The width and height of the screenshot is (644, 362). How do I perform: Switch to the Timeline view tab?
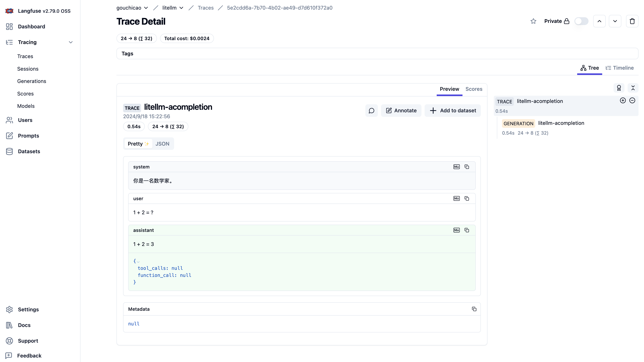point(620,68)
